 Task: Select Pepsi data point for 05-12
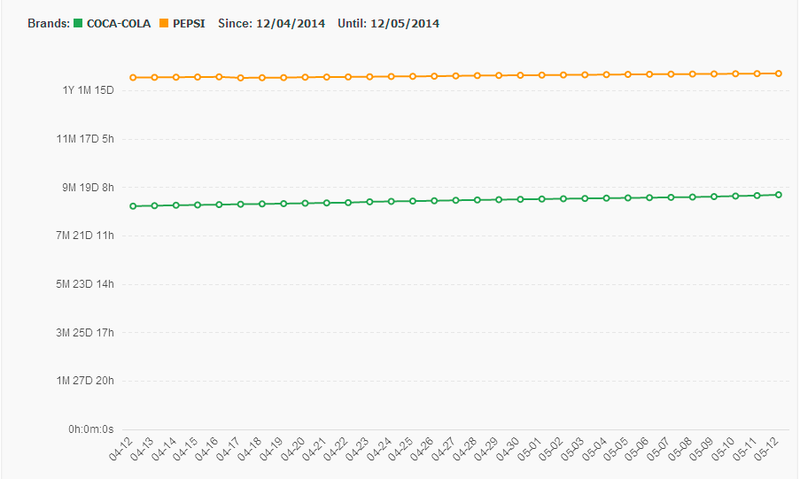point(778,73)
